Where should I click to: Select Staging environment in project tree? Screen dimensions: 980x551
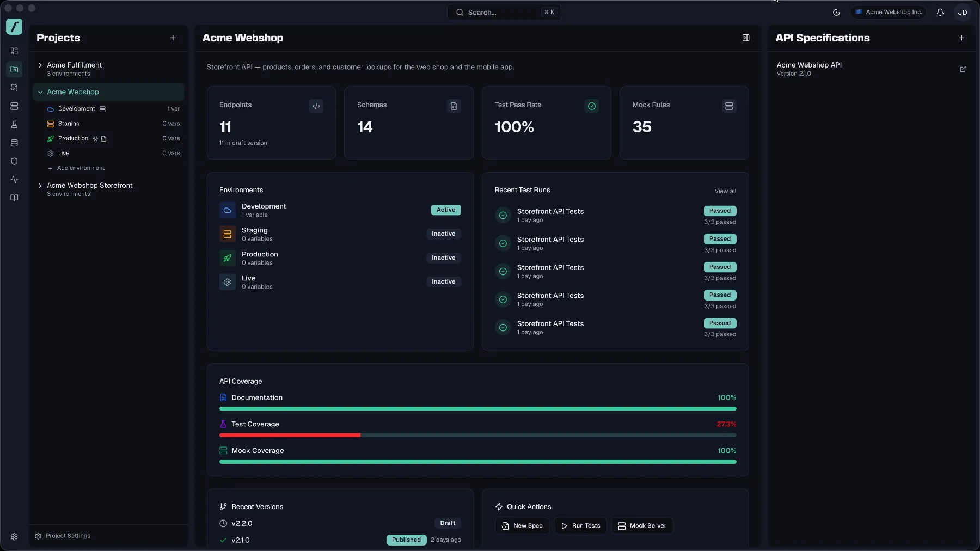click(x=113, y=124)
